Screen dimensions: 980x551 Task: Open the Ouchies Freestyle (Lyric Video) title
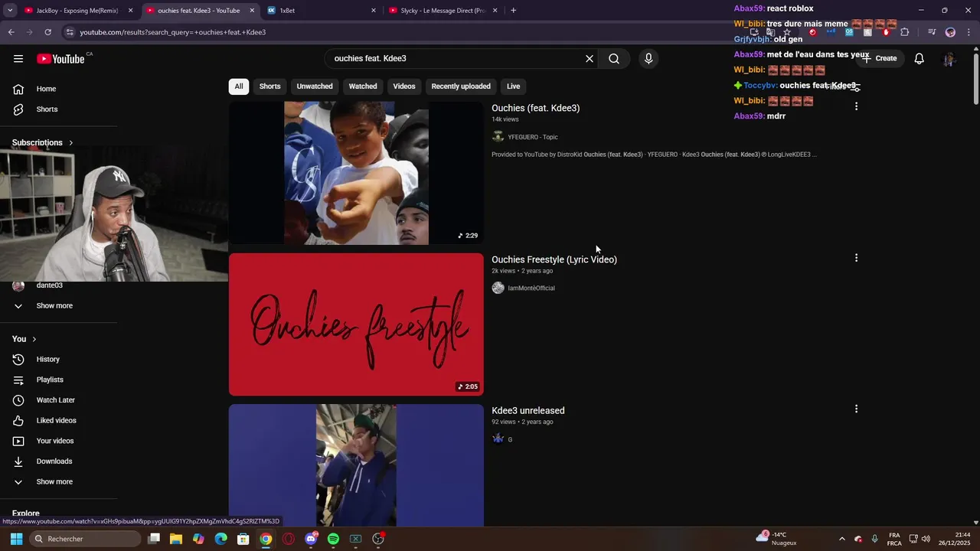tap(554, 259)
